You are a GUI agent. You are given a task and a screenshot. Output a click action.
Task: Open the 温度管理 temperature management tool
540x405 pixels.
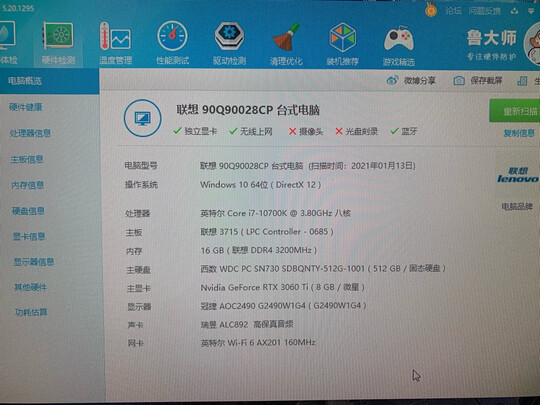pos(115,43)
